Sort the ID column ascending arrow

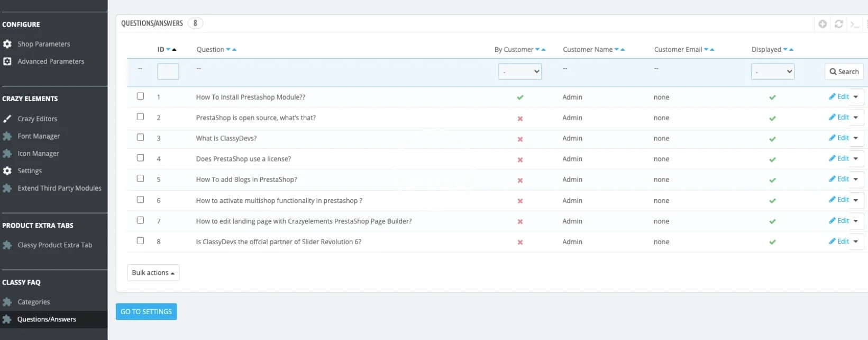coord(175,50)
